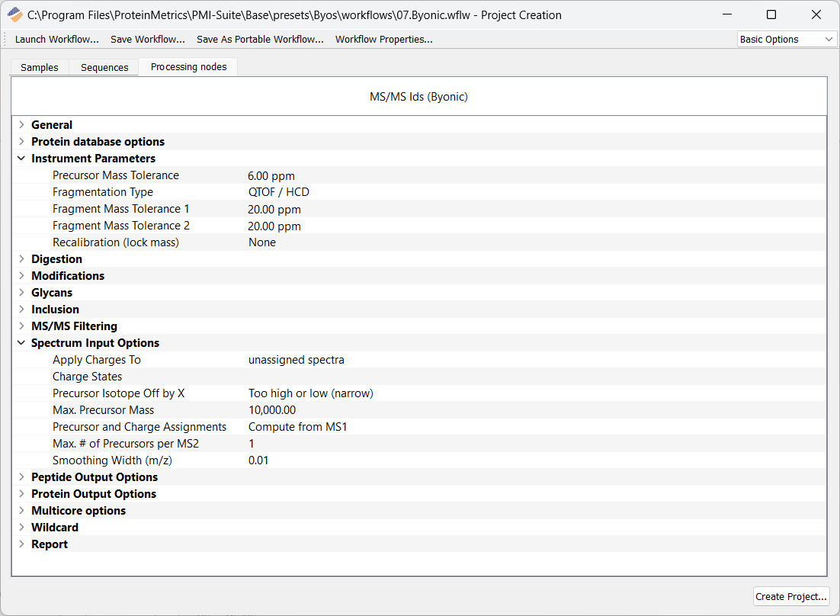
Task: Open Workflow Properties
Action: tap(383, 39)
